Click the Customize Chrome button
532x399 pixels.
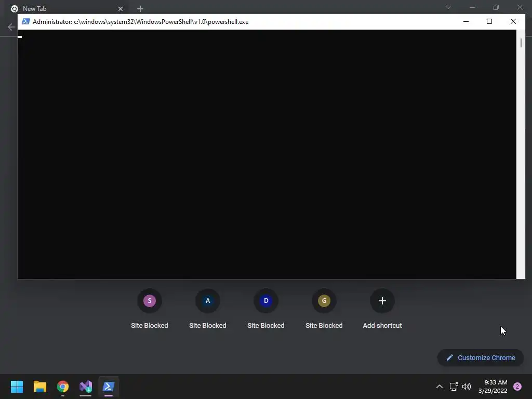pos(481,357)
